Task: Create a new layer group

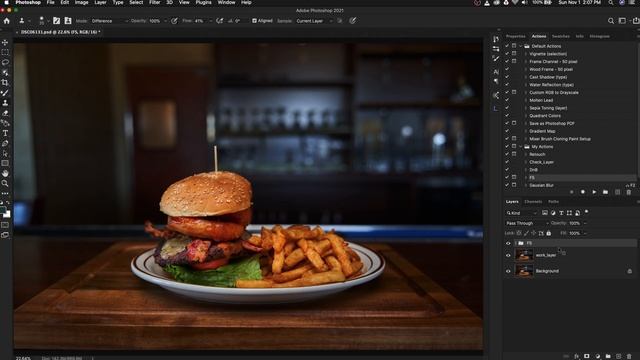Action: point(608,356)
